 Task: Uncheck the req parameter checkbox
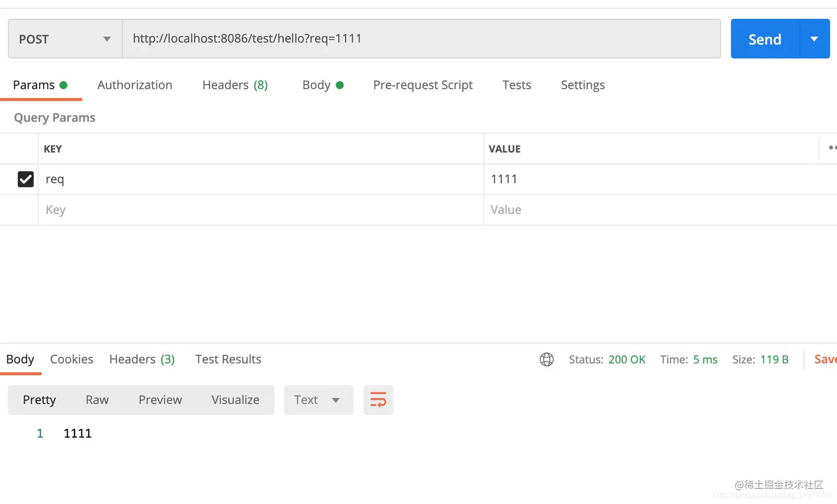coord(25,179)
